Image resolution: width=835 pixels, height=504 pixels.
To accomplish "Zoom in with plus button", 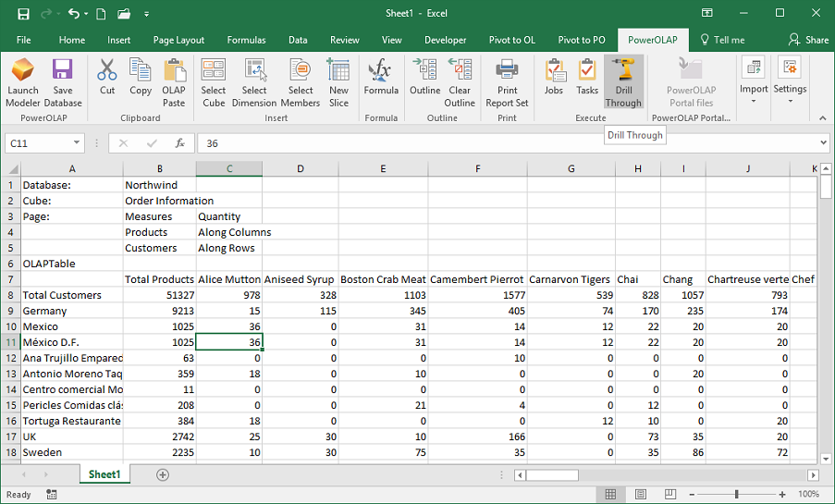I will pos(781,495).
